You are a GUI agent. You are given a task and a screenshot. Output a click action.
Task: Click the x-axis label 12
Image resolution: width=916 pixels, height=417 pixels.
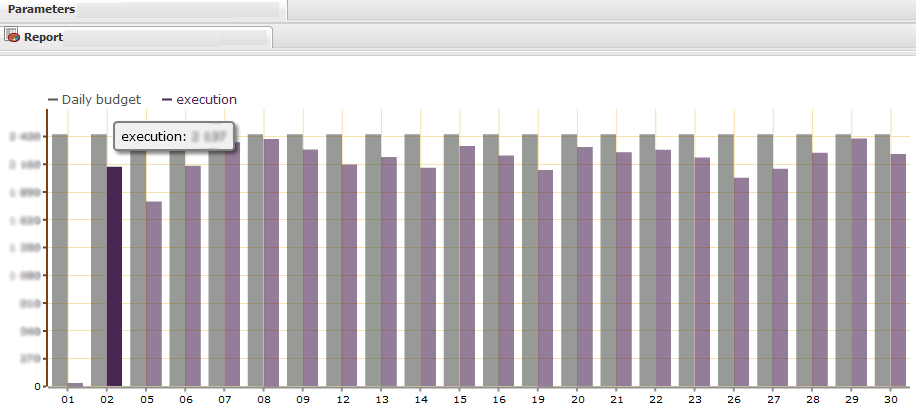pos(342,400)
